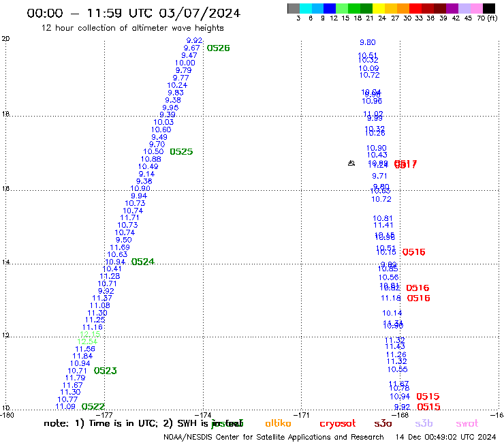Viewport: 504px width, 443px height.
Task: Click the swot satellite legend label
Action: [x=467, y=423]
